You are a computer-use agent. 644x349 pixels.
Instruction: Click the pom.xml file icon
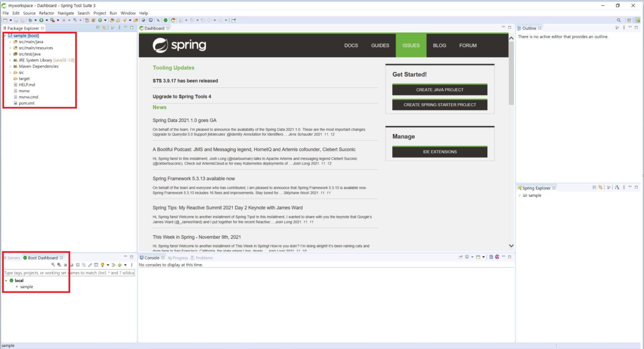click(15, 103)
